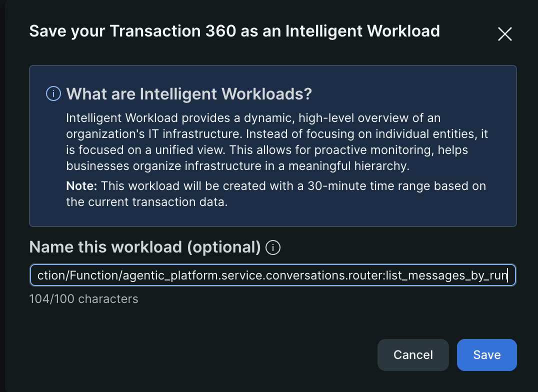Click the info icon beside What are Intelligent Workloads
The width and height of the screenshot is (538, 392).
point(52,93)
